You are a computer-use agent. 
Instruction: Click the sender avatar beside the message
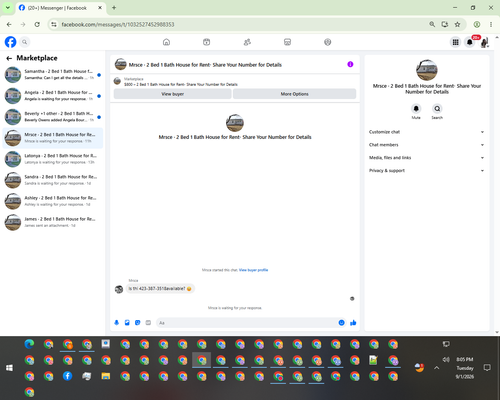(119, 289)
